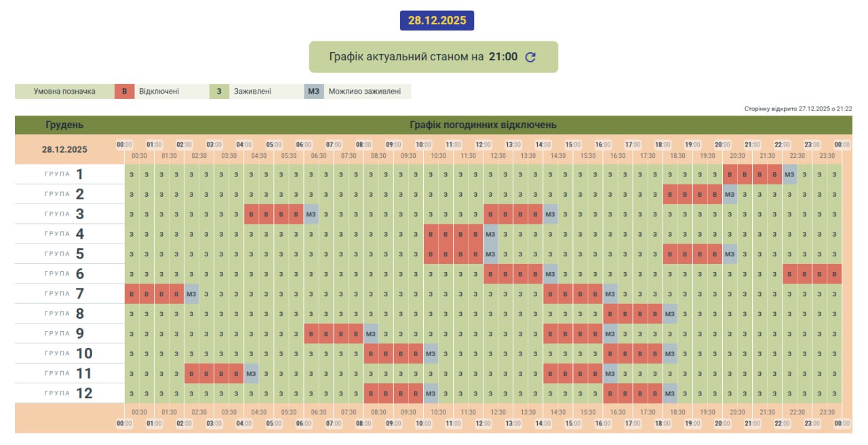The width and height of the screenshot is (868, 445).
Task: Click the green 'З' legend icon
Action: [219, 92]
